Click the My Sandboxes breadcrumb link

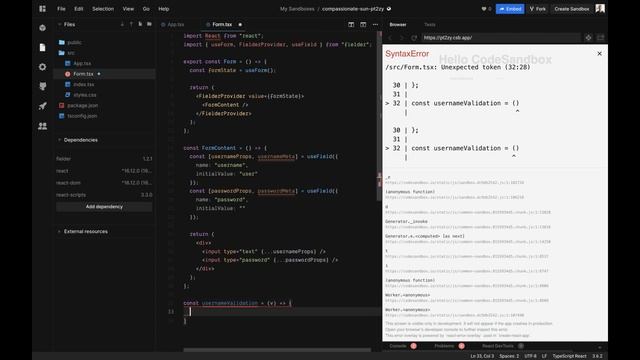pyautogui.click(x=297, y=9)
